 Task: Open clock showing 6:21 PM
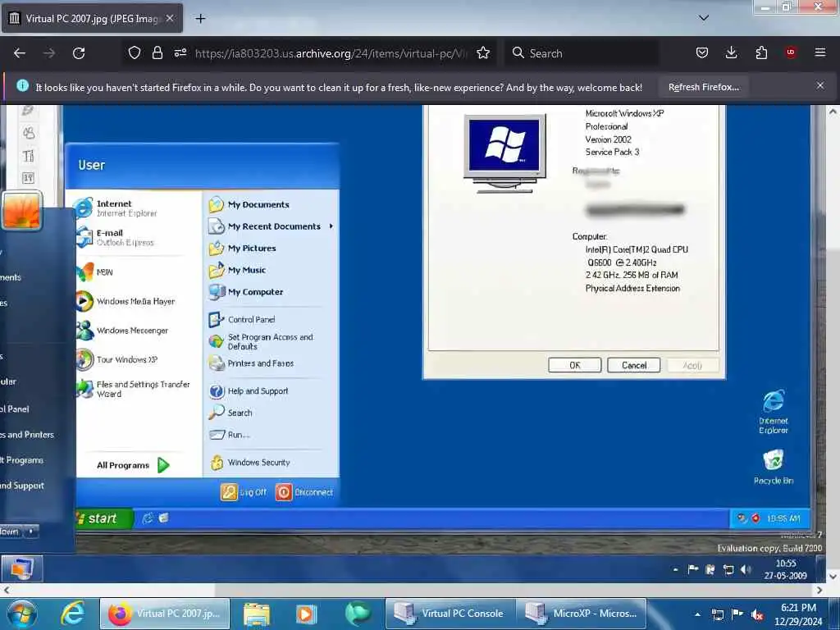pos(798,614)
